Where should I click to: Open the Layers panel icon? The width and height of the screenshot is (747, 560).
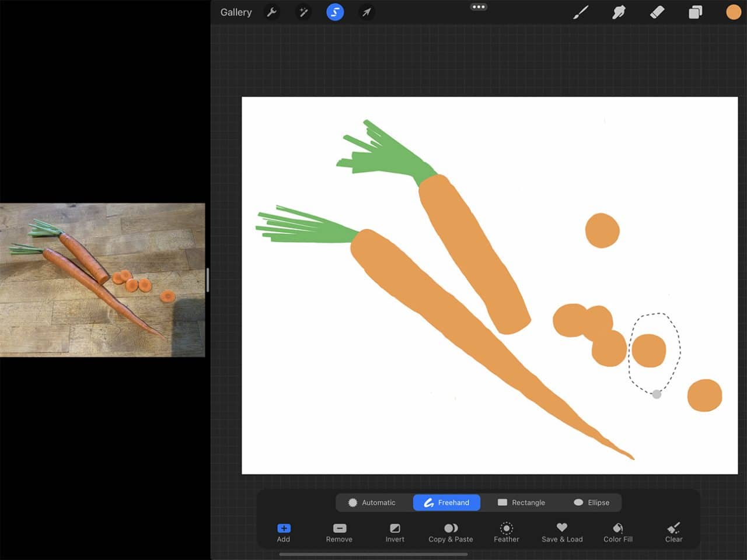[694, 12]
